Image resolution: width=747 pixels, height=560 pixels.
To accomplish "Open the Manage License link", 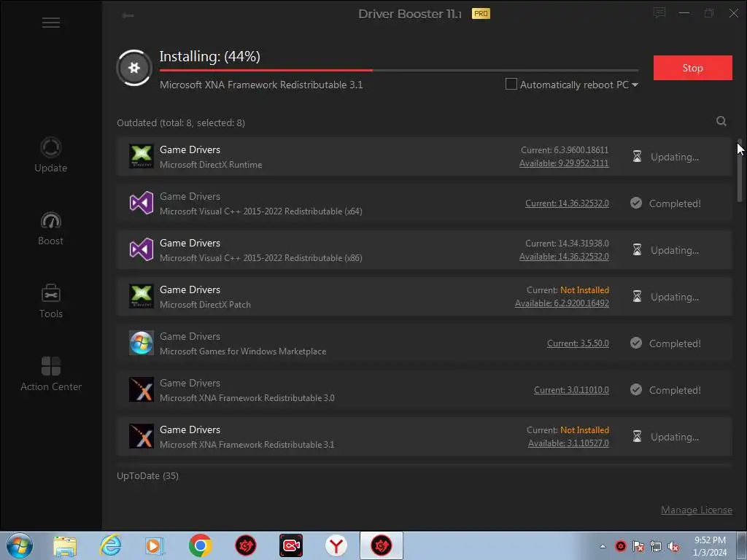I will [697, 510].
